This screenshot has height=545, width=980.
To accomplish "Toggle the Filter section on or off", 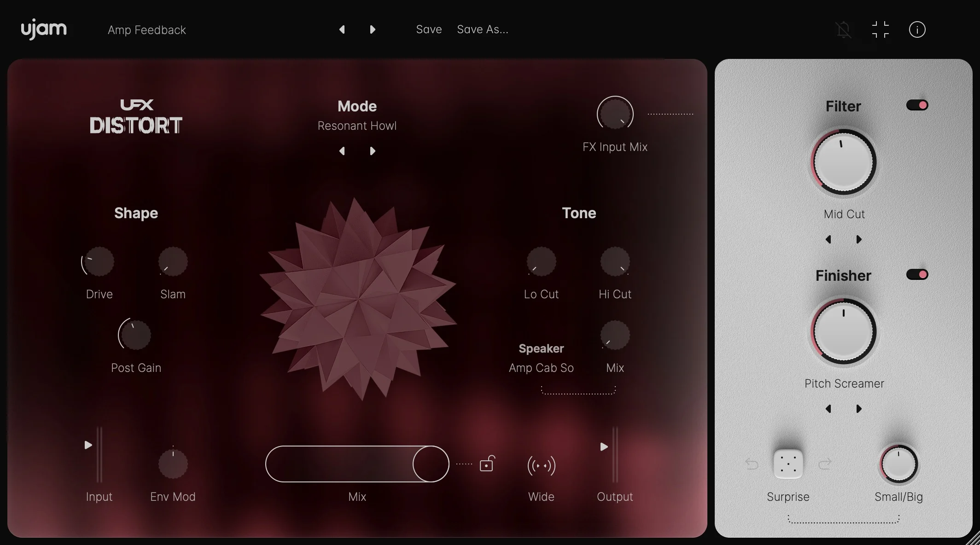I will [917, 105].
